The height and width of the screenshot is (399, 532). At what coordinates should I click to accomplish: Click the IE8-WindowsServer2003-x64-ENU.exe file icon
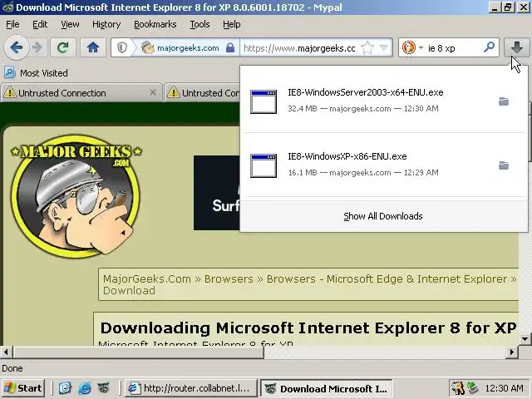pos(264,101)
